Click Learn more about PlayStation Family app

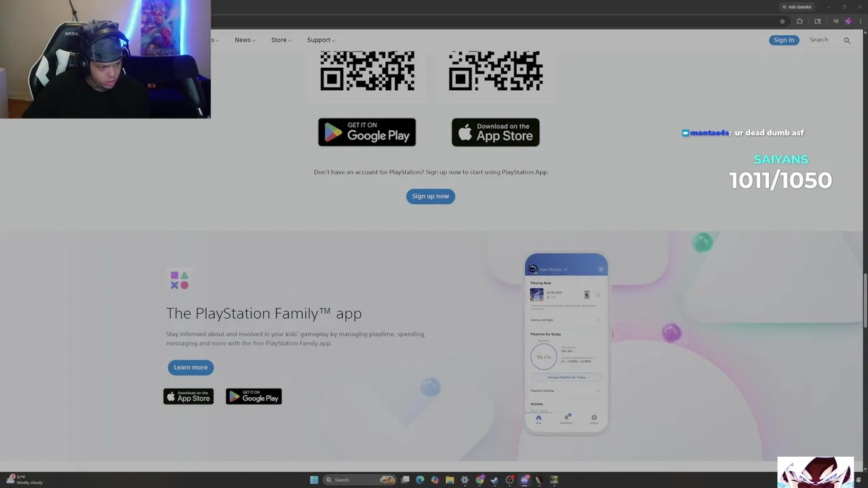(x=191, y=367)
